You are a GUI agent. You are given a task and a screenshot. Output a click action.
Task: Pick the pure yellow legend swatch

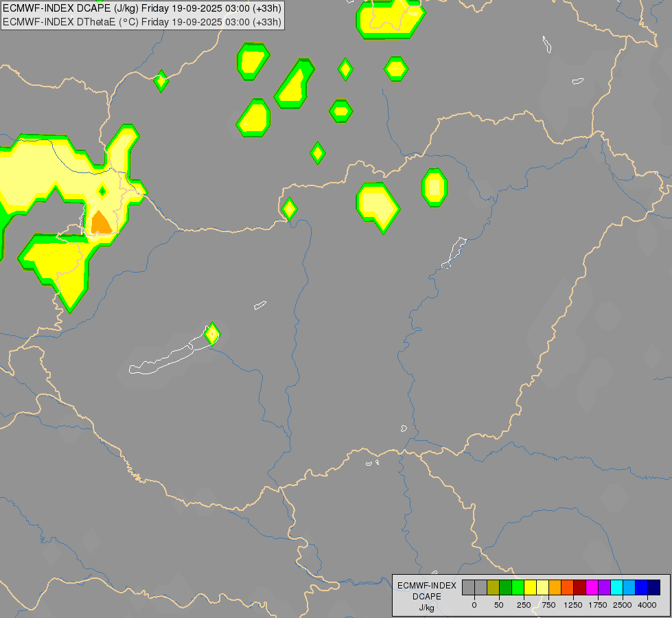[x=530, y=587]
